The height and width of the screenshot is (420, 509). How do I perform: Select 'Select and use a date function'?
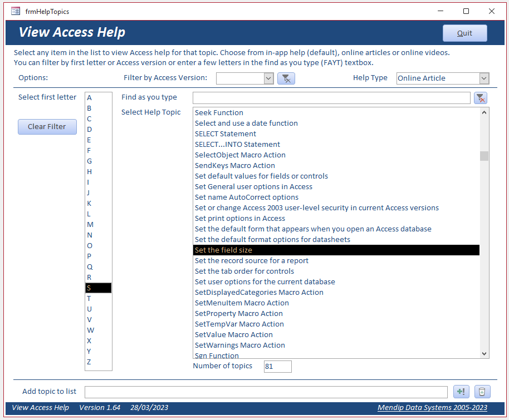coord(336,123)
